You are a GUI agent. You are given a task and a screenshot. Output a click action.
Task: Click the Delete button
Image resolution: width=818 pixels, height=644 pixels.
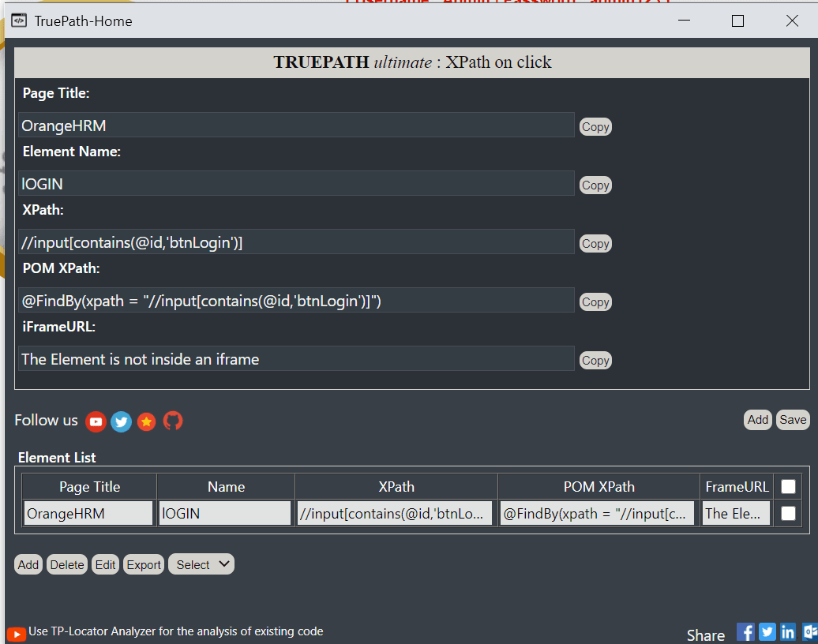67,565
